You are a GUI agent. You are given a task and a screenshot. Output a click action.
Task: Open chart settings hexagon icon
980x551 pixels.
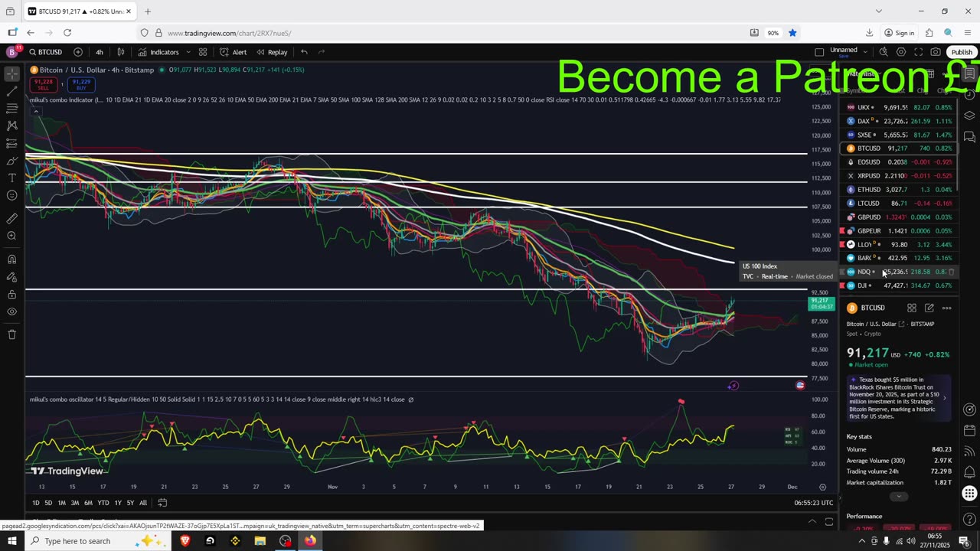901,52
